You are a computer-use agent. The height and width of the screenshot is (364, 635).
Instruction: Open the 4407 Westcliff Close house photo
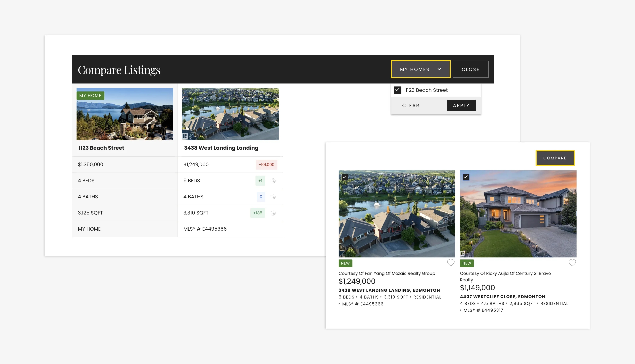point(518,214)
